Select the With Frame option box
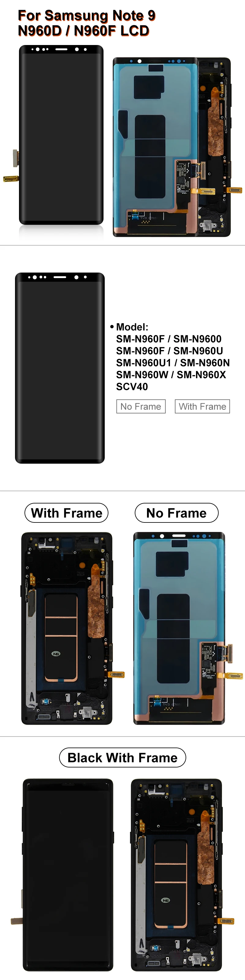This screenshot has width=245, height=980. pyautogui.click(x=202, y=406)
